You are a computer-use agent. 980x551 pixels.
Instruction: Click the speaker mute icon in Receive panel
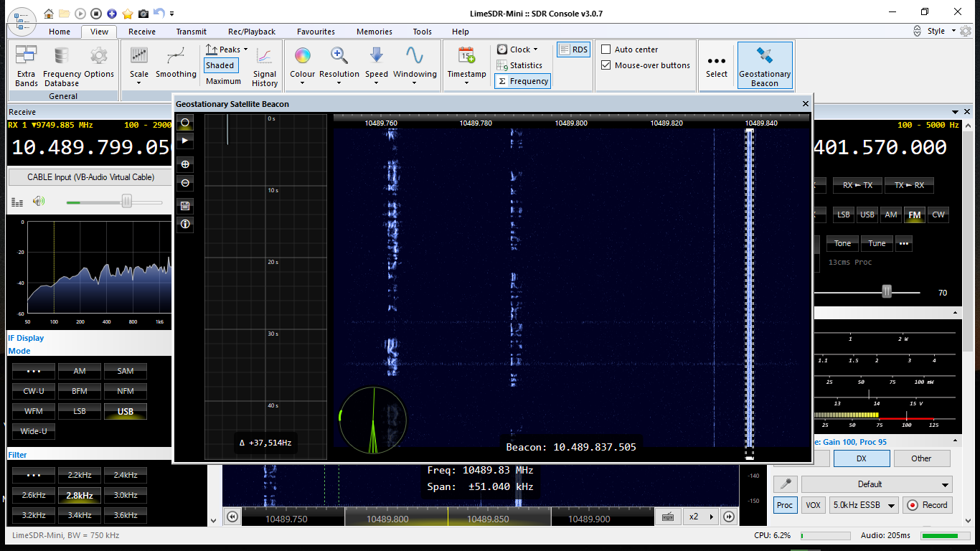pos(38,202)
